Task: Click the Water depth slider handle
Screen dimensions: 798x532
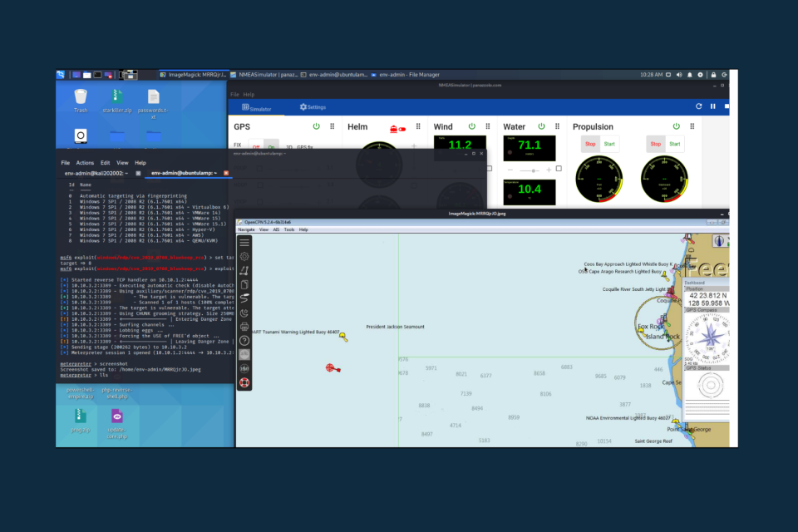Action: (533, 170)
